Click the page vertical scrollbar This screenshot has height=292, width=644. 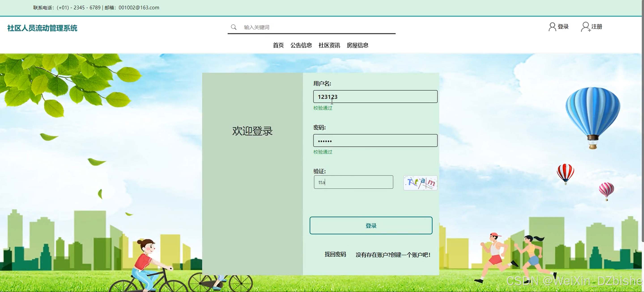pyautogui.click(x=642, y=125)
